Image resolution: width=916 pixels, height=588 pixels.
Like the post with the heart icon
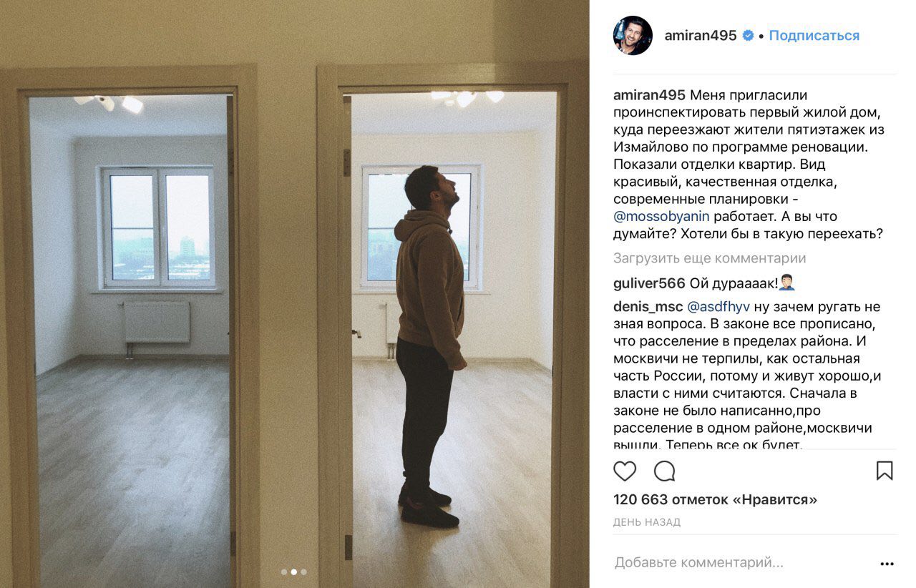[625, 471]
